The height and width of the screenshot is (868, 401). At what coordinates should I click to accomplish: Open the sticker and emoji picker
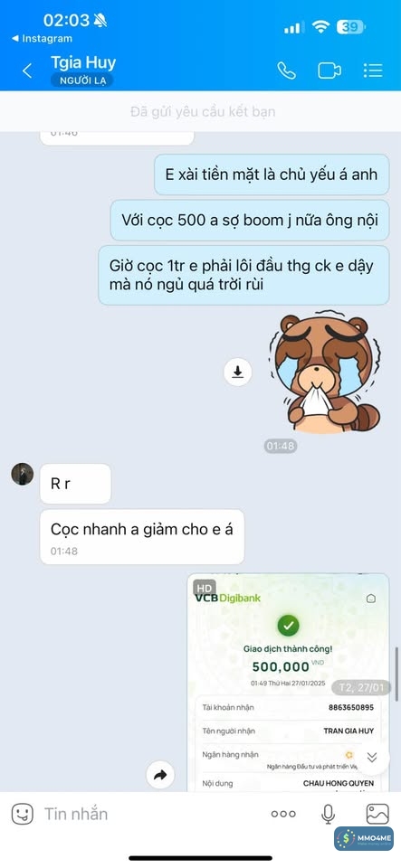coord(23,814)
